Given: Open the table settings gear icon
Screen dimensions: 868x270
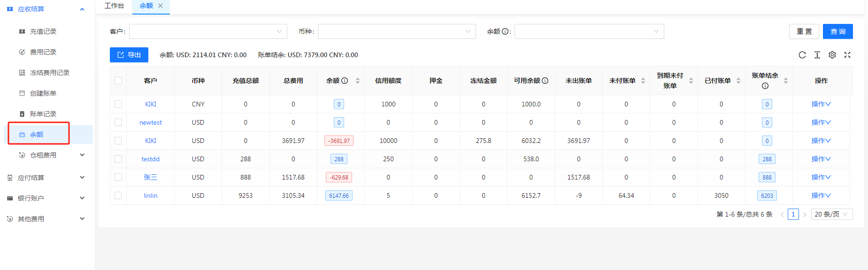Looking at the screenshot, I should coord(832,55).
